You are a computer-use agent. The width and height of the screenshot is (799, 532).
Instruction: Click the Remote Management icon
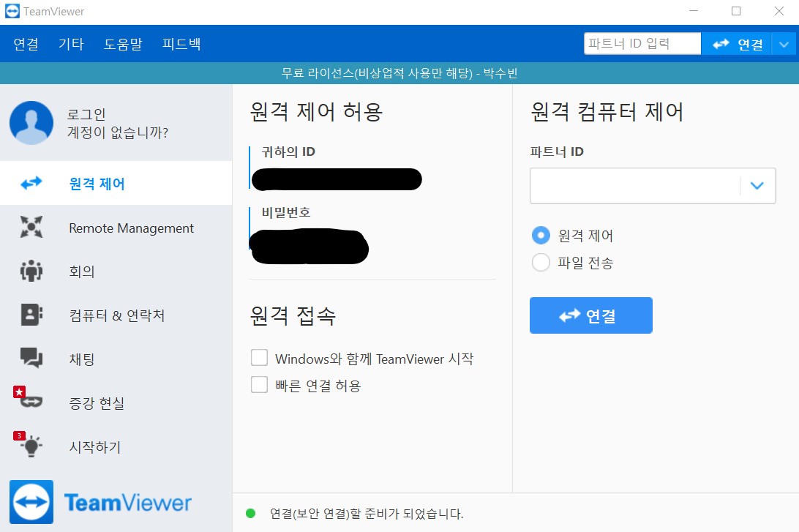tap(31, 228)
